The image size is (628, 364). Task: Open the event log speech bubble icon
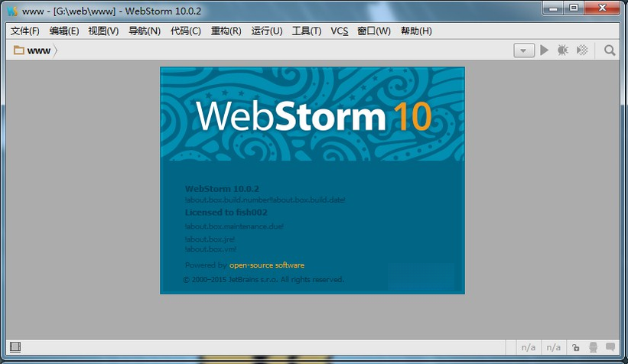click(x=610, y=346)
